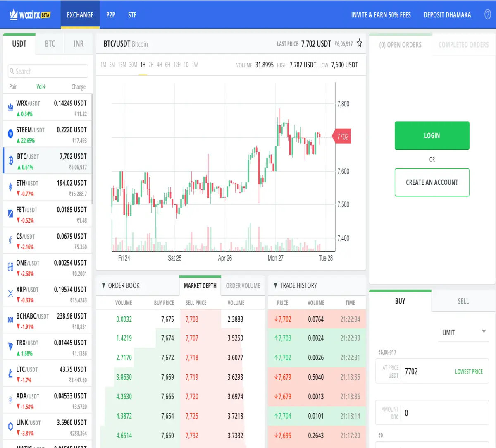The height and width of the screenshot is (448, 496).
Task: Click the XRP coin icon
Action: tap(10, 294)
